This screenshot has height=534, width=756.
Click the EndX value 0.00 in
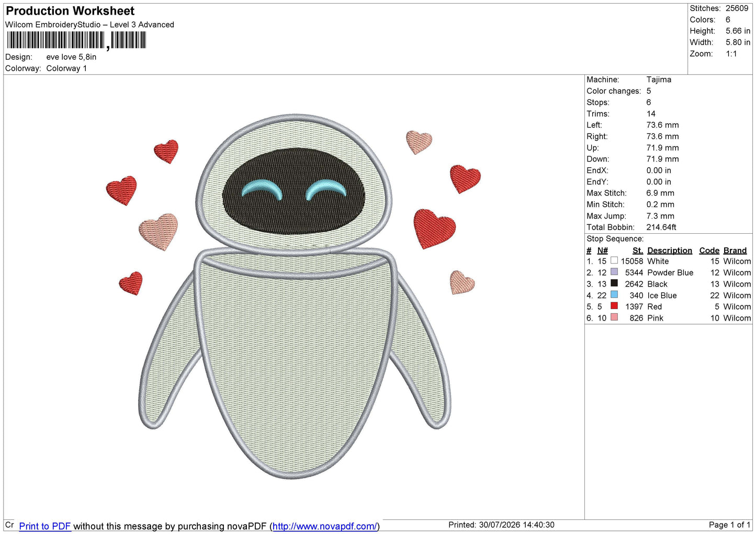pyautogui.click(x=659, y=171)
